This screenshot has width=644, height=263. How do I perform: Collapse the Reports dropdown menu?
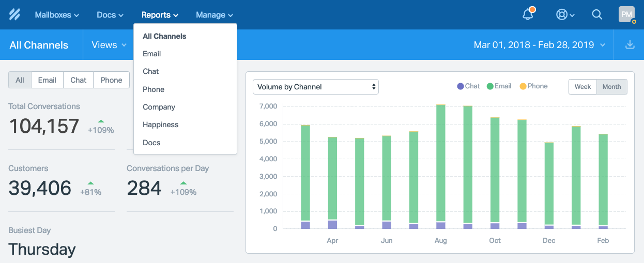[x=160, y=15]
